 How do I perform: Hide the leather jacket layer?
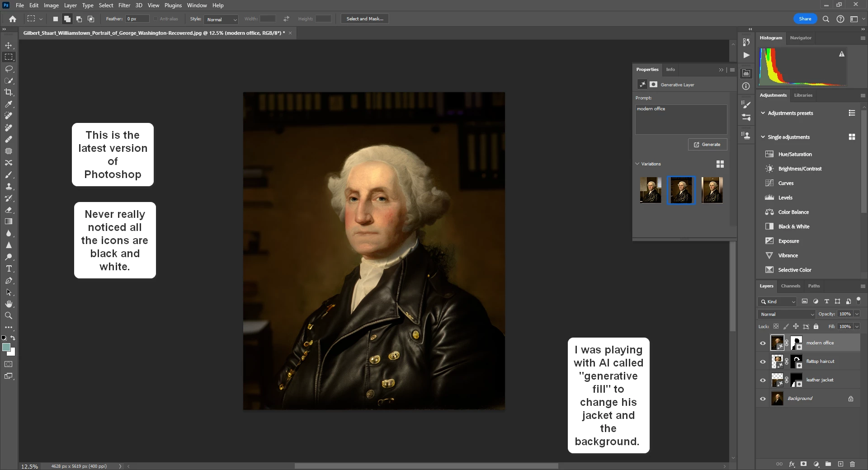[x=763, y=380]
